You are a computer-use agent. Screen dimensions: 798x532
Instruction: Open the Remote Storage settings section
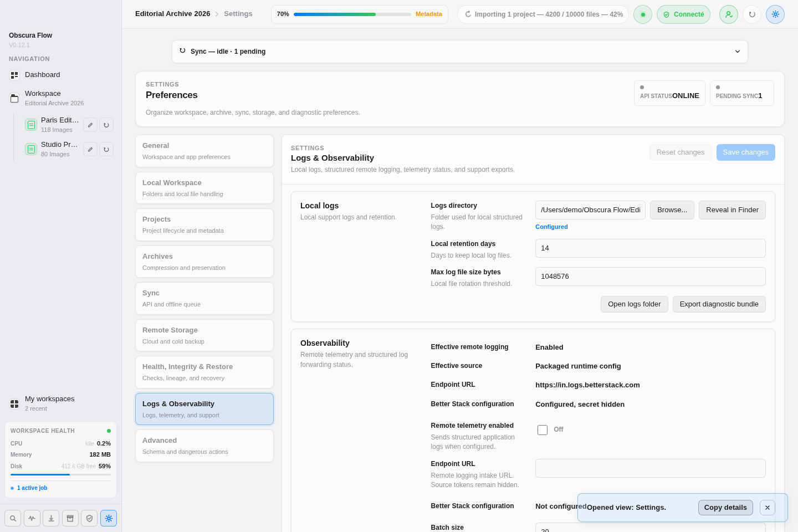pyautogui.click(x=204, y=335)
